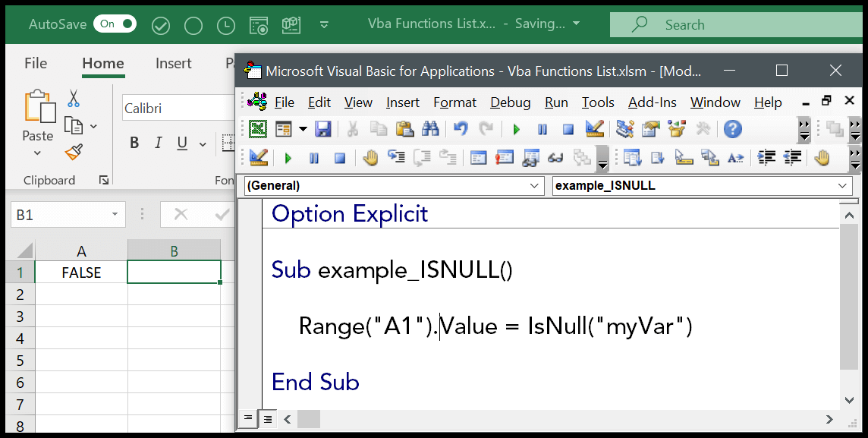Select the Step Into debug icon
The width and height of the screenshot is (868, 438).
(x=395, y=157)
